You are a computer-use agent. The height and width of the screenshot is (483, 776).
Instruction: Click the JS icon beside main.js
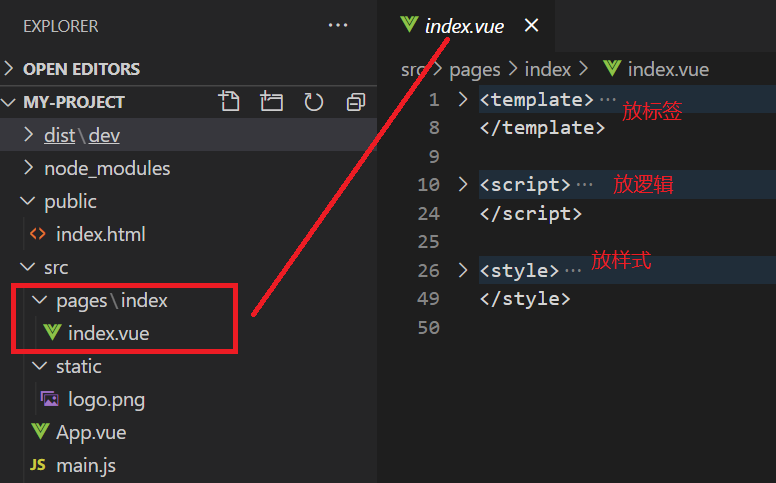click(x=38, y=465)
